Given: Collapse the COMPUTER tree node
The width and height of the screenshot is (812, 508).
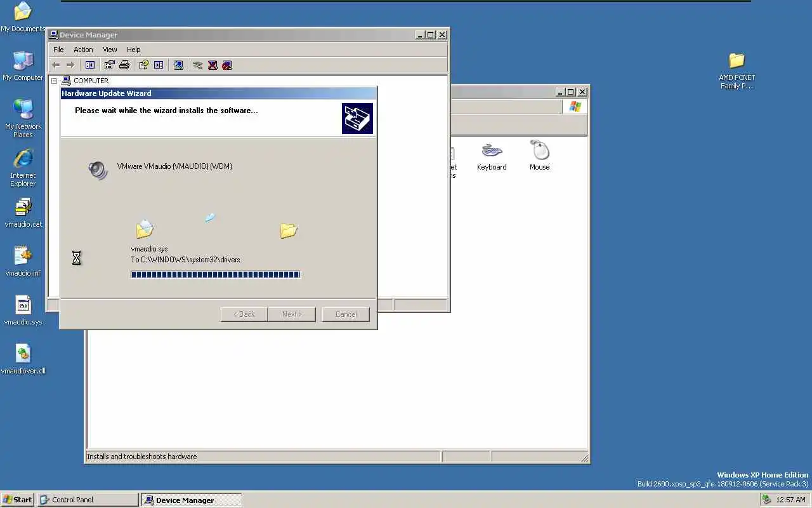Looking at the screenshot, I should point(54,81).
